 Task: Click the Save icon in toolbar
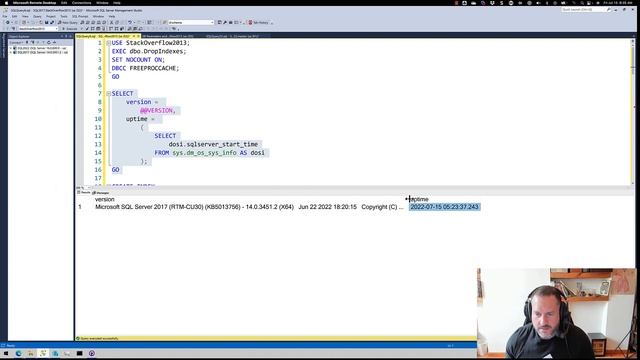[47, 22]
